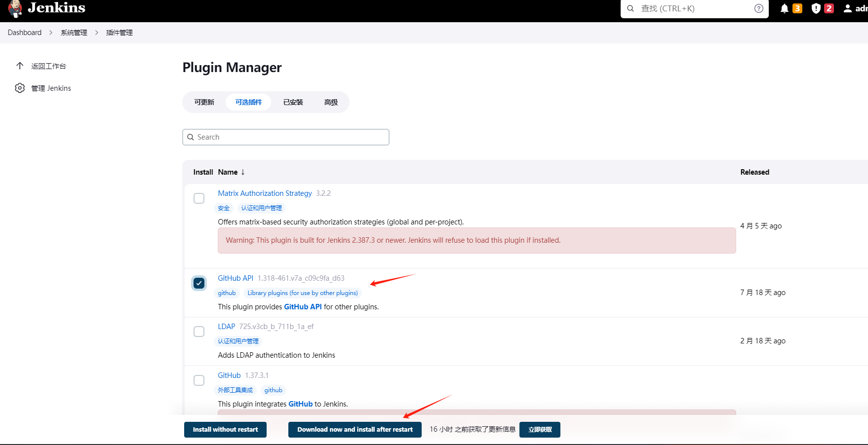Click the gear icon for Manage Jenkins
Image resolution: width=868 pixels, height=445 pixels.
coord(20,88)
